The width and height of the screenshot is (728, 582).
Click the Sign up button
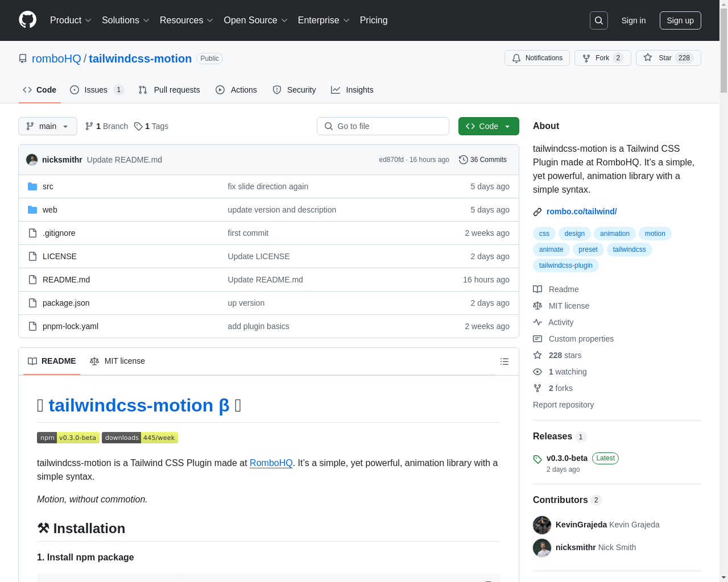(680, 20)
